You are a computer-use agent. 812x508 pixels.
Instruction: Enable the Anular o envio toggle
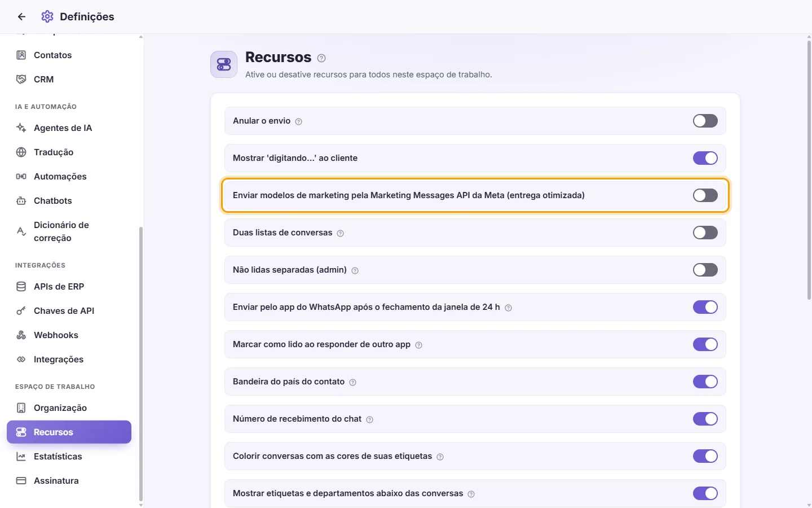tap(705, 121)
